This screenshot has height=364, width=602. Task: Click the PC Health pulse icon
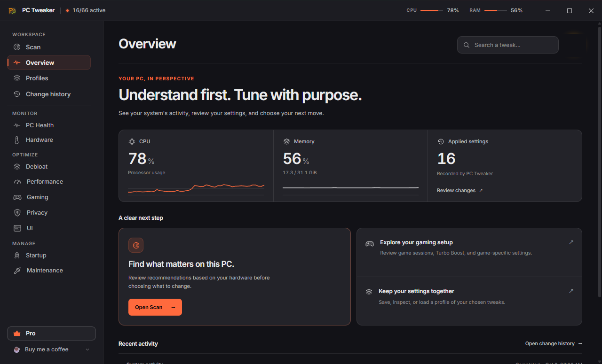(17, 125)
